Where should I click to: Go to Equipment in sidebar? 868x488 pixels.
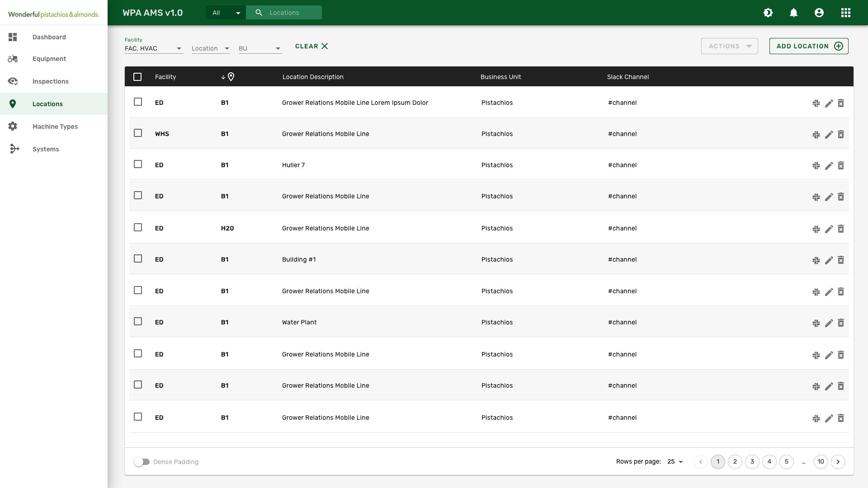(x=49, y=59)
